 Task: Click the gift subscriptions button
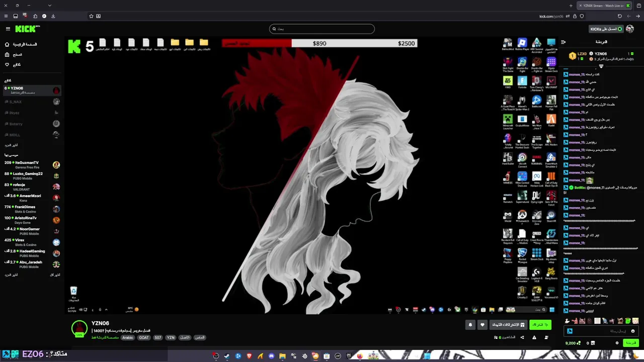click(508, 325)
